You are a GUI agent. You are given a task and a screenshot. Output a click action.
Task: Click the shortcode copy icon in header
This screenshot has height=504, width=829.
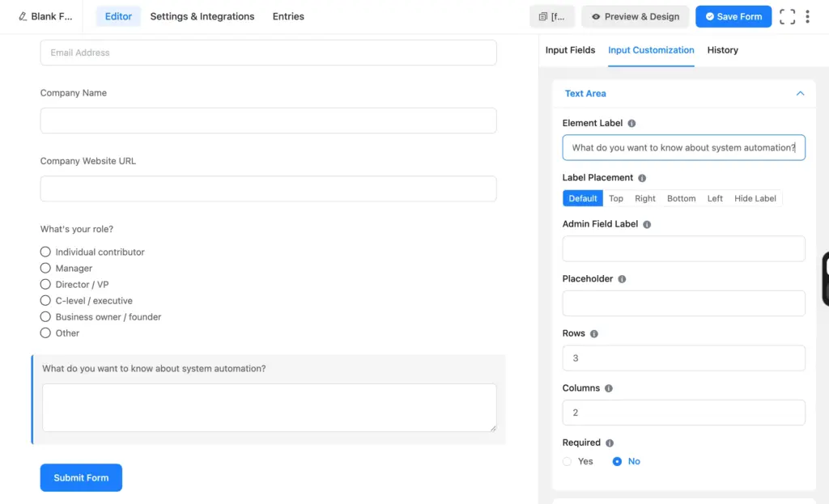coord(543,16)
